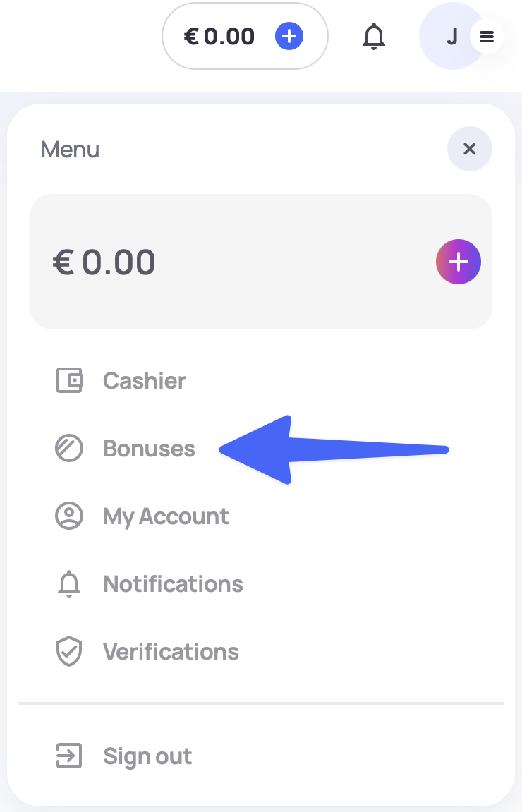
Task: Click the J profile avatar
Action: point(451,37)
